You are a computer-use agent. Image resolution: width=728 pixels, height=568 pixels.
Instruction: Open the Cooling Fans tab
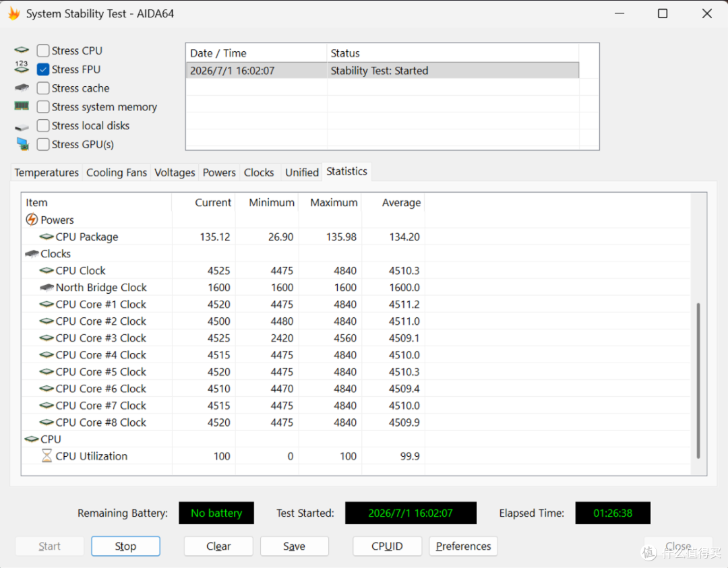tap(117, 172)
